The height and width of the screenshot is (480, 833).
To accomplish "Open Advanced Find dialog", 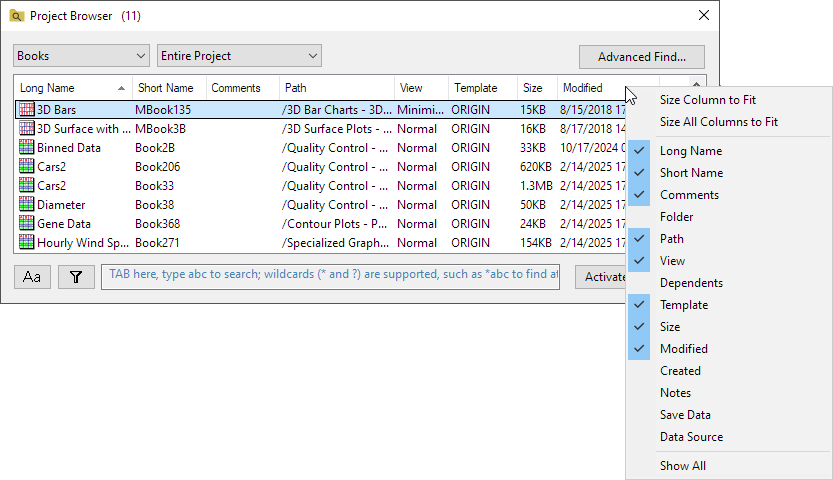I will [x=641, y=57].
